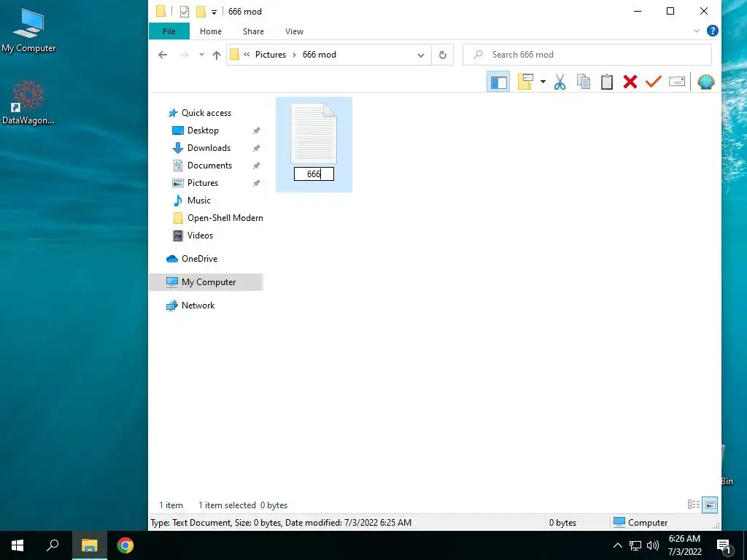
Task: Open Classic Explorer settings shell icon
Action: (x=705, y=82)
